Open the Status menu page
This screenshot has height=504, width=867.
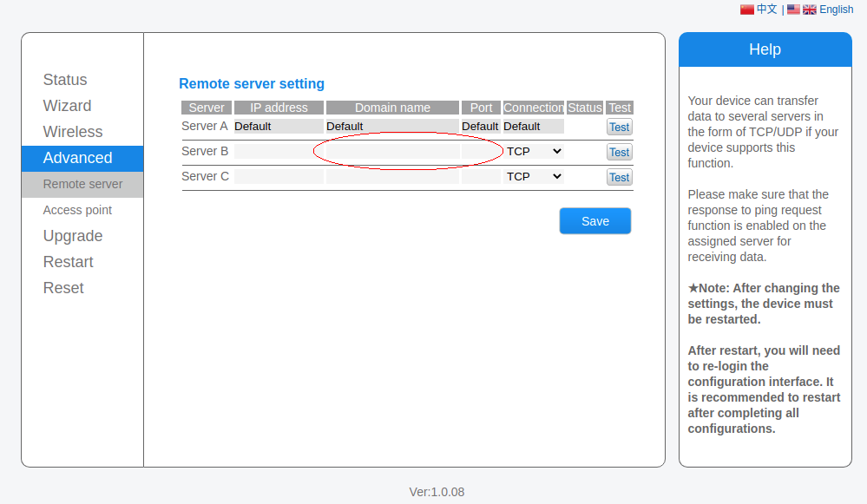click(65, 80)
